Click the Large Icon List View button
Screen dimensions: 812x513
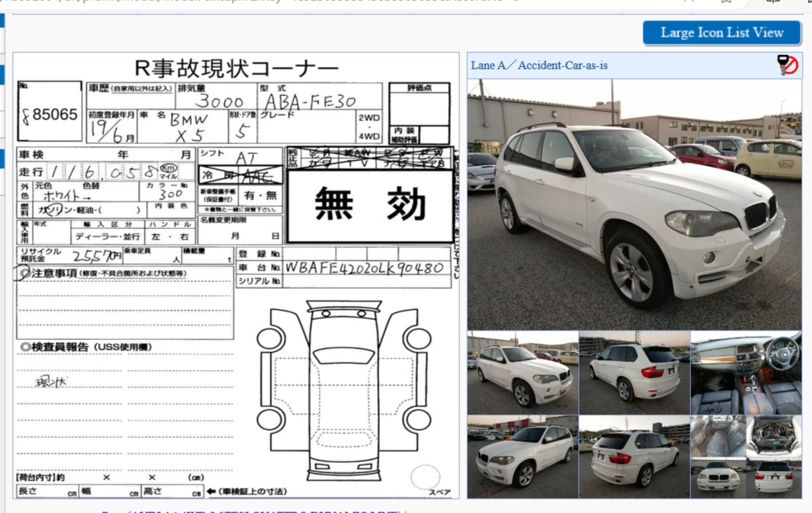click(722, 33)
